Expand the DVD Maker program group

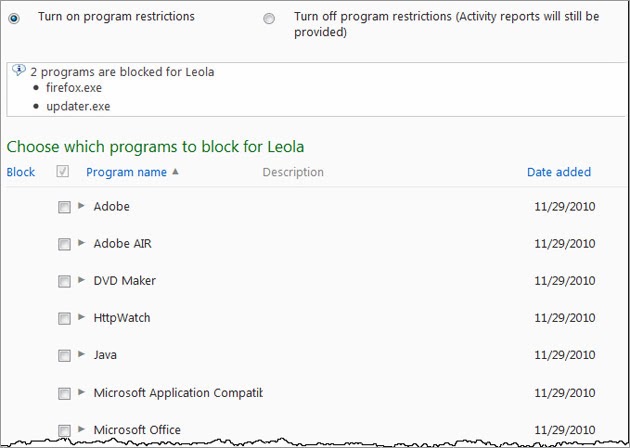pyautogui.click(x=81, y=280)
